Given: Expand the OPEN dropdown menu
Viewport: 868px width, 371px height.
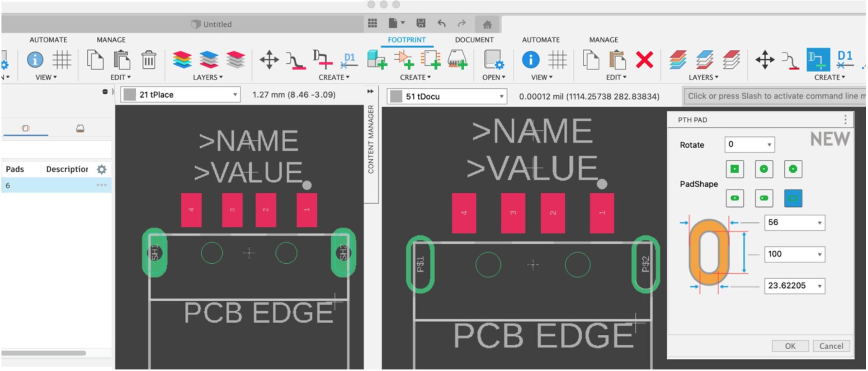Looking at the screenshot, I should (494, 77).
